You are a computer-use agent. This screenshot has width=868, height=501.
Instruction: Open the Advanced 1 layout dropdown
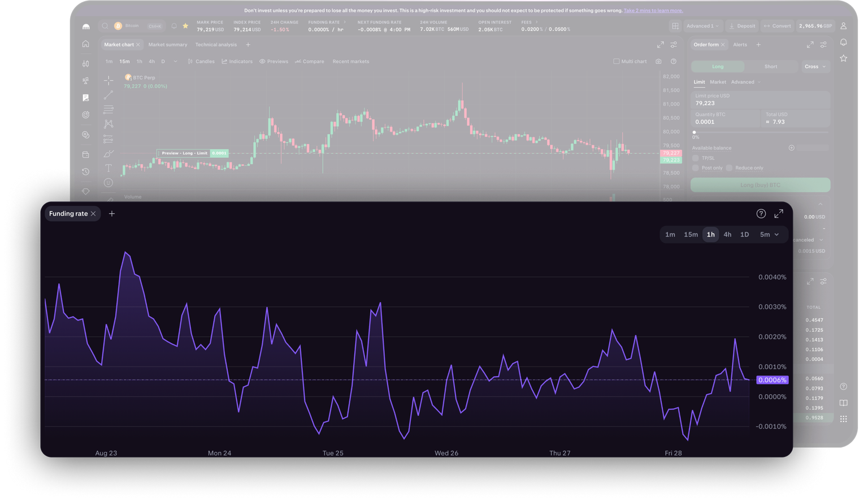[703, 26]
